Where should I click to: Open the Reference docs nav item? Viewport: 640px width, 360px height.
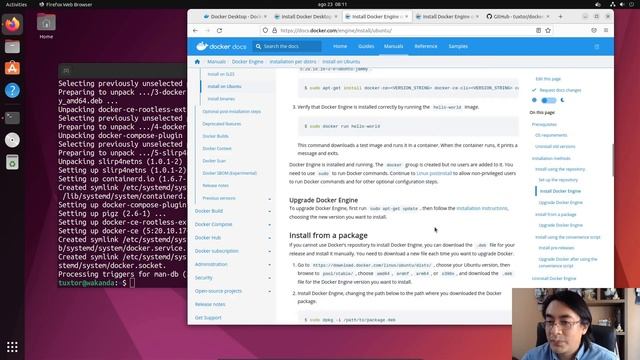pos(426,47)
